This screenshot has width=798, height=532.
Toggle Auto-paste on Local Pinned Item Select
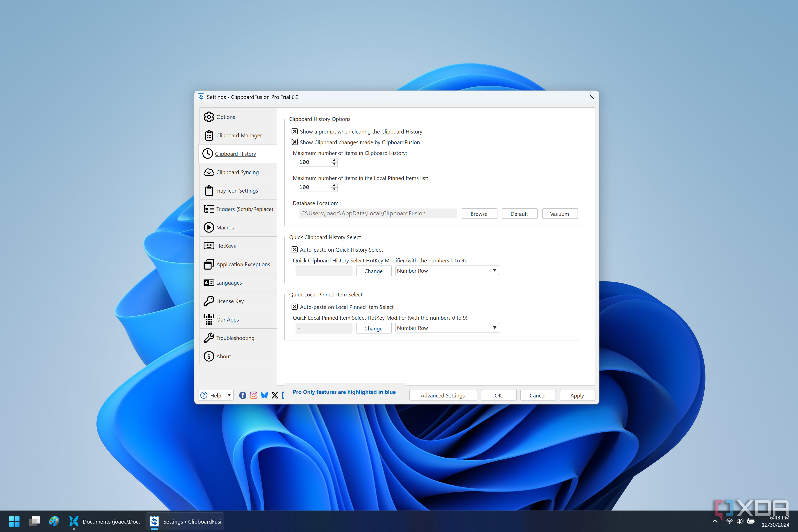[294, 307]
